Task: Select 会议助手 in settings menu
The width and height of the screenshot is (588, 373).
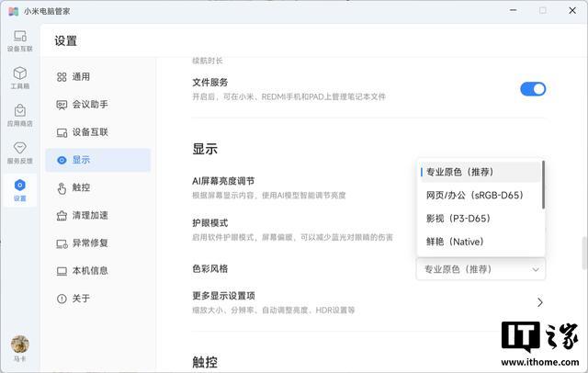Action: (x=98, y=105)
